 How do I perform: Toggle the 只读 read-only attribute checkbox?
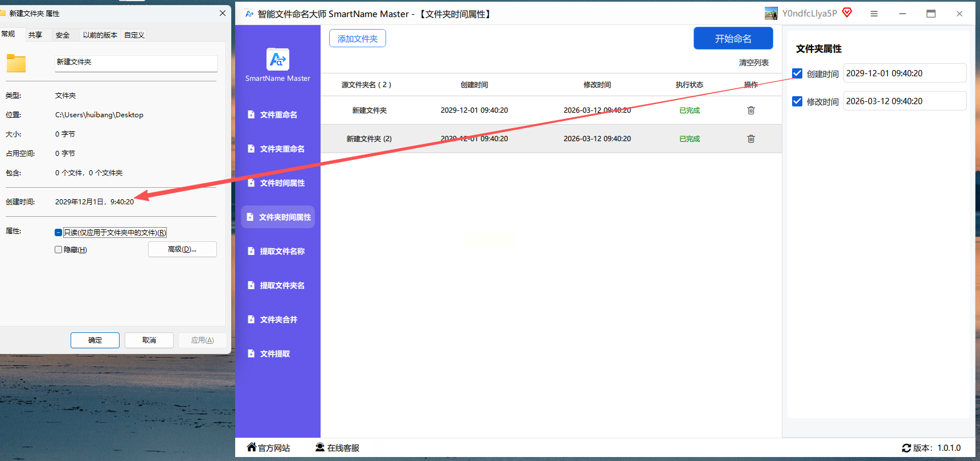[x=59, y=232]
